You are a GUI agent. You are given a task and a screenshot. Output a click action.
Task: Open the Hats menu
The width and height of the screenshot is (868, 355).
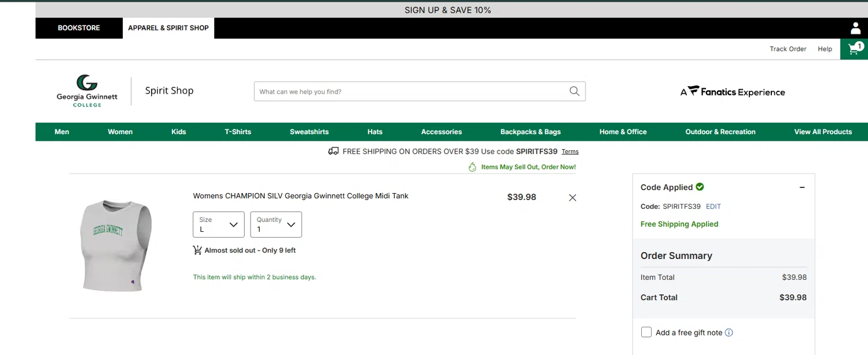[375, 132]
